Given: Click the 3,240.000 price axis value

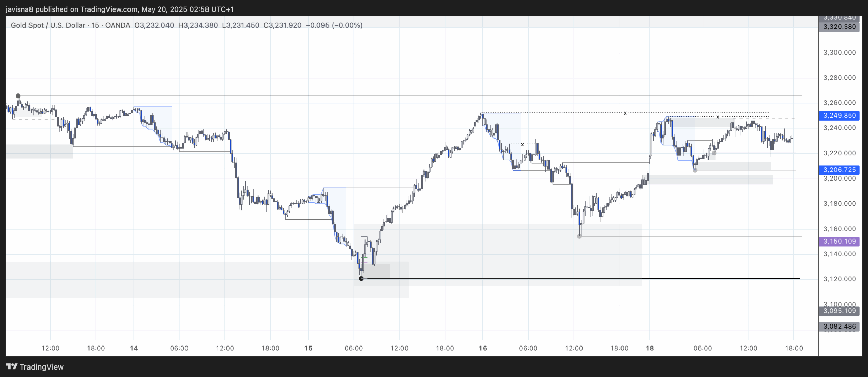Looking at the screenshot, I should 840,128.
